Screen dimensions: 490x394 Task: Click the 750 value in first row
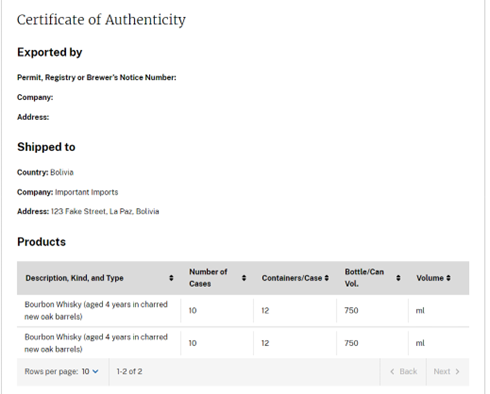tap(351, 310)
